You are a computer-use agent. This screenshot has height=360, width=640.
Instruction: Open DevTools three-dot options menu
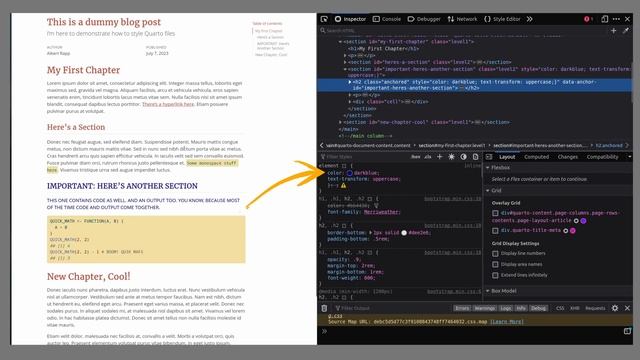616,19
